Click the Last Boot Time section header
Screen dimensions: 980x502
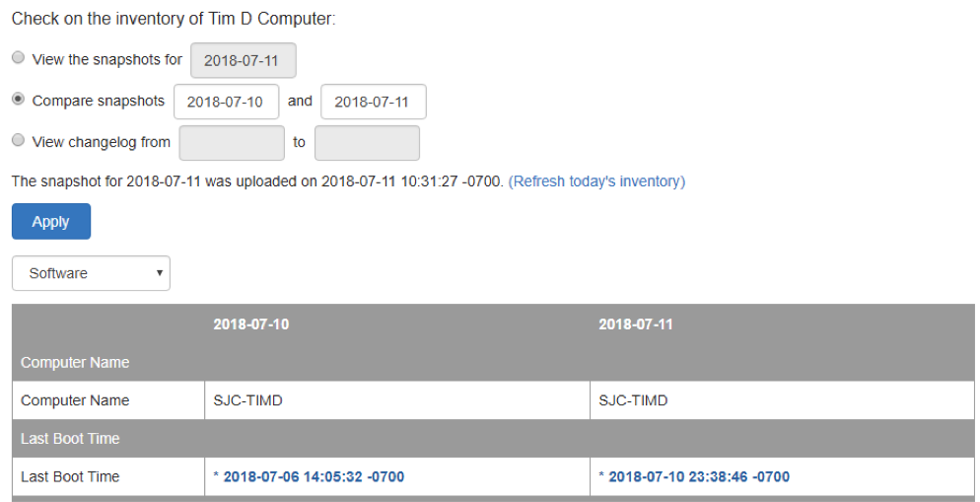(x=70, y=438)
